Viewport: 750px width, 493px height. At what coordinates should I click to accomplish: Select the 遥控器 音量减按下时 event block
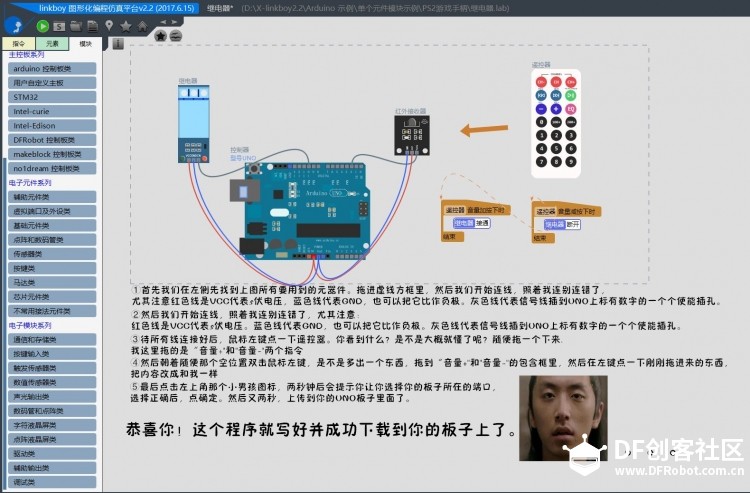point(566,211)
